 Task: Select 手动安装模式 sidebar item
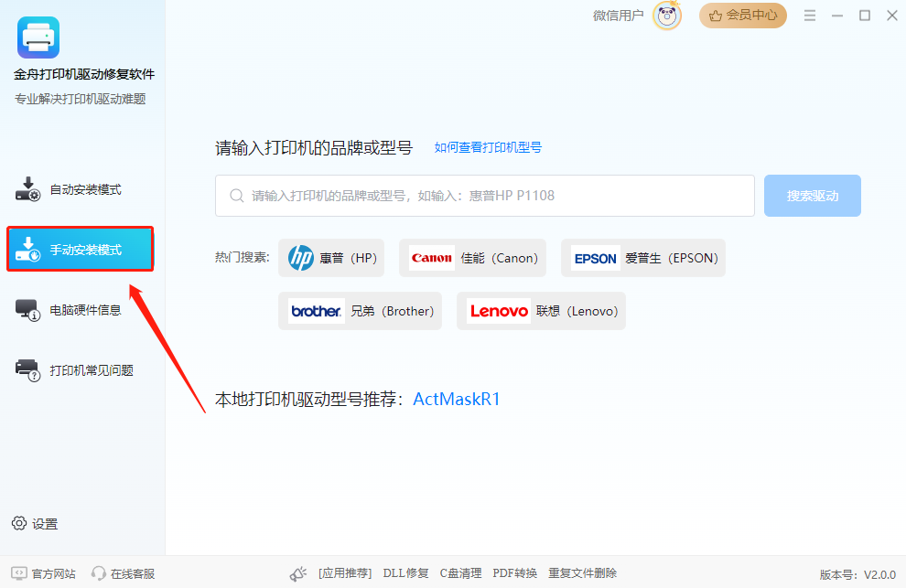coord(81,249)
